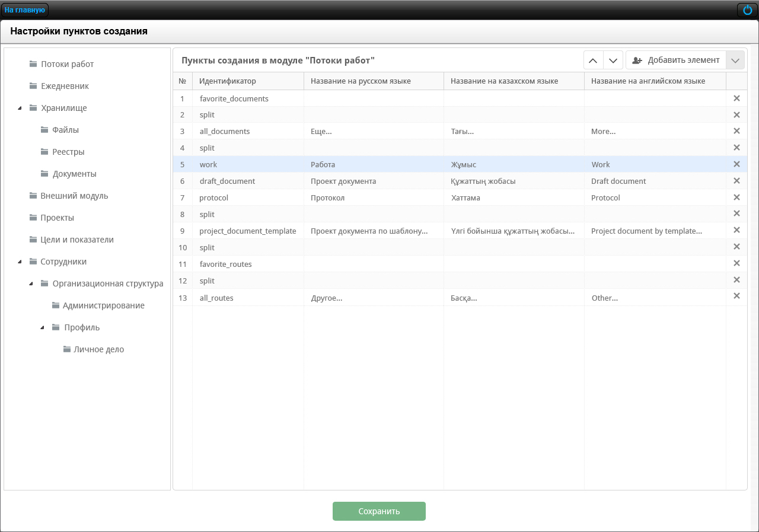759x532 pixels.
Task: Click the Басқа... cell
Action: [514, 298]
